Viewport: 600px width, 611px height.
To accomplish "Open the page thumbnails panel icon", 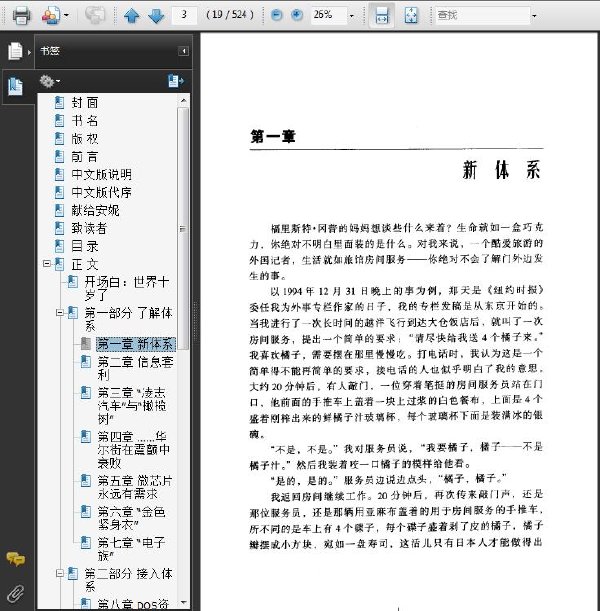I will 16,51.
